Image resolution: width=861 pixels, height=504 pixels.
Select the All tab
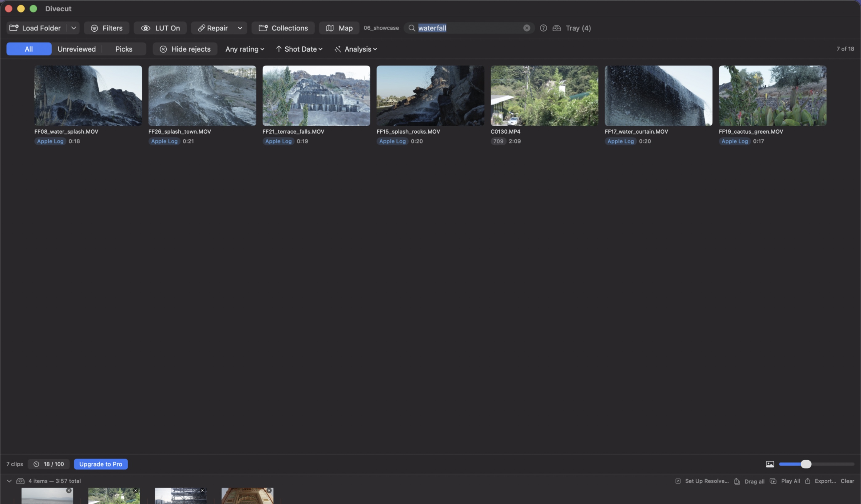pyautogui.click(x=29, y=49)
